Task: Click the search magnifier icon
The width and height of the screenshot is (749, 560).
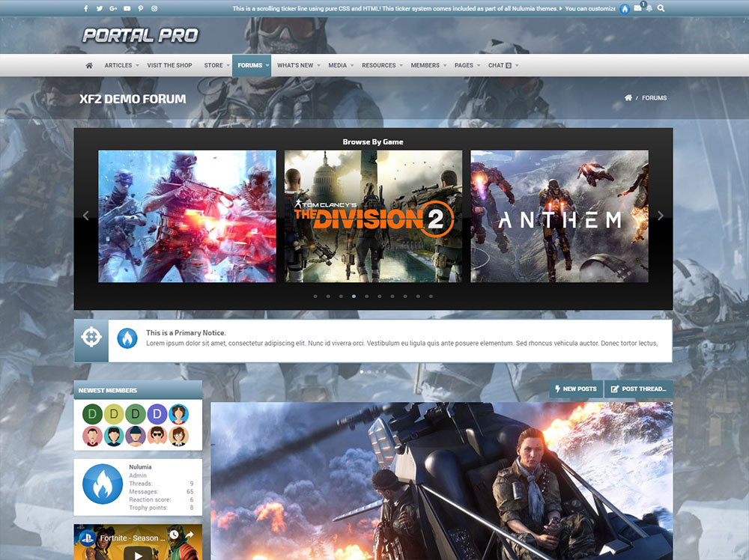Action: tap(661, 8)
